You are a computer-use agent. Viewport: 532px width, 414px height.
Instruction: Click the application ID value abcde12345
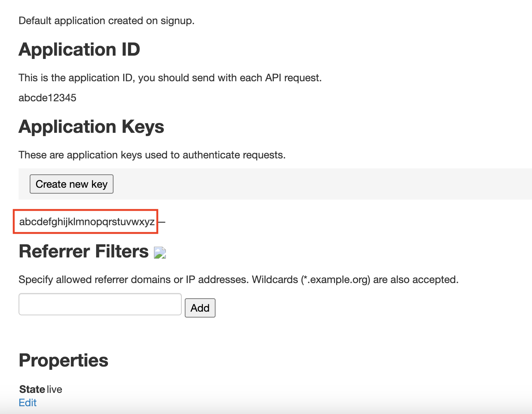pos(47,98)
